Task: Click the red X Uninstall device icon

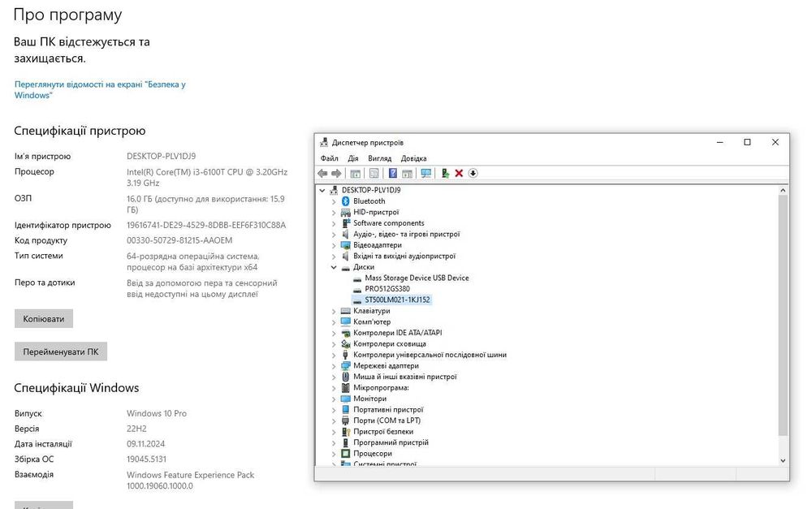Action: [459, 174]
